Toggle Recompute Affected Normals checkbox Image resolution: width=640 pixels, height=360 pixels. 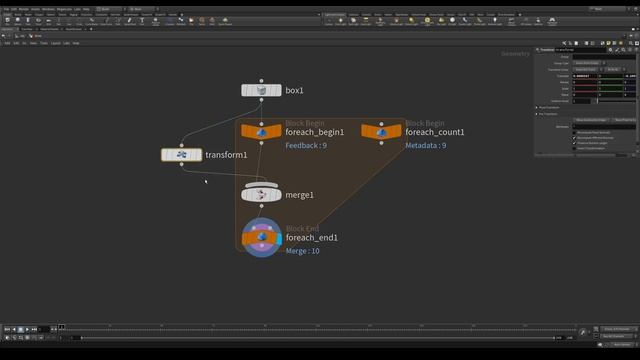click(x=574, y=138)
